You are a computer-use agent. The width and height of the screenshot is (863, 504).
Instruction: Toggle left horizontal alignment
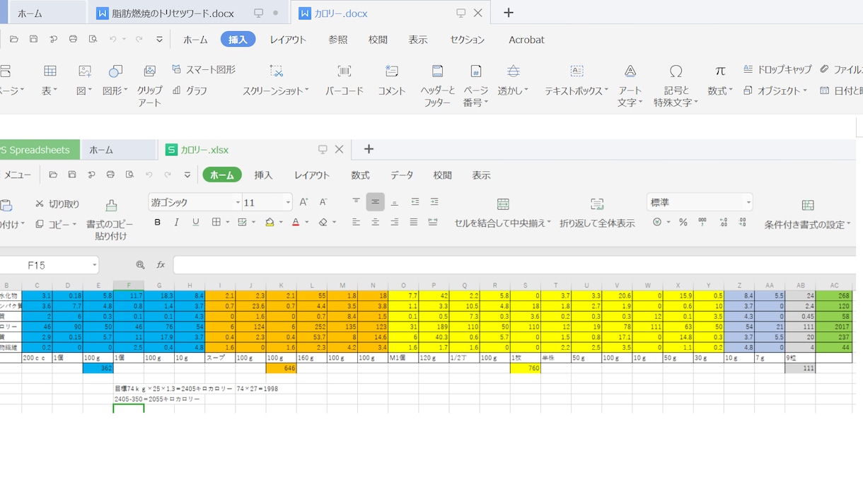[x=356, y=222]
